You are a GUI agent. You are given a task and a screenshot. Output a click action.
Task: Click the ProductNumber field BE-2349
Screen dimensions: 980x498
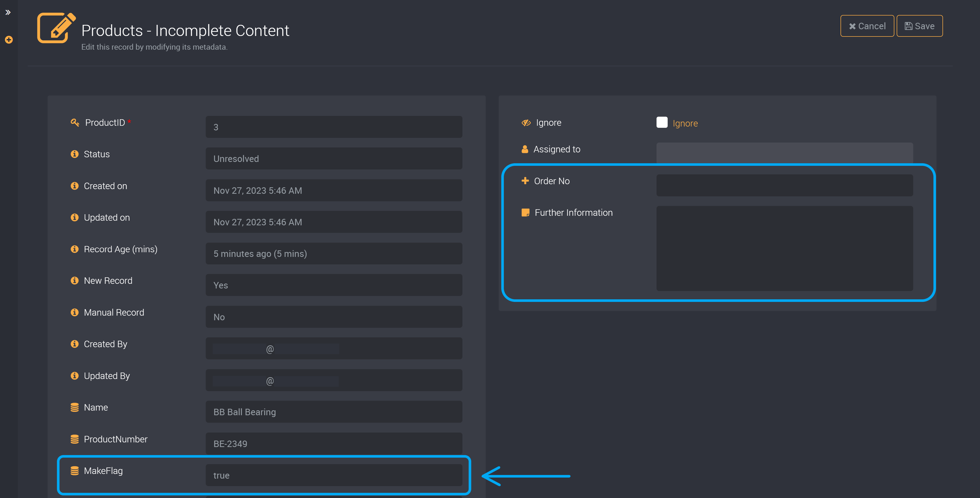pos(334,444)
